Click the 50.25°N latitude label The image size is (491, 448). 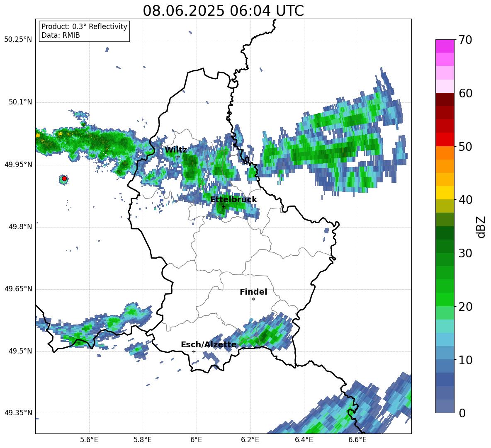18,40
